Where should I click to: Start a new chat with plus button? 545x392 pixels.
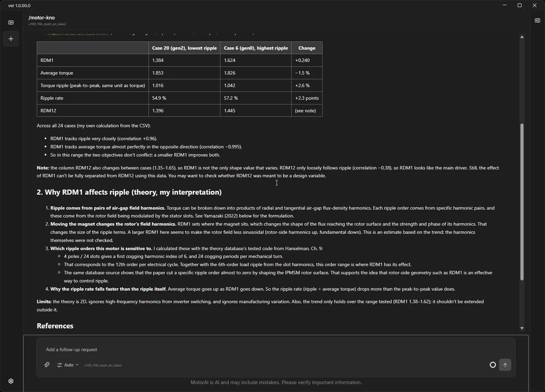coord(11,39)
